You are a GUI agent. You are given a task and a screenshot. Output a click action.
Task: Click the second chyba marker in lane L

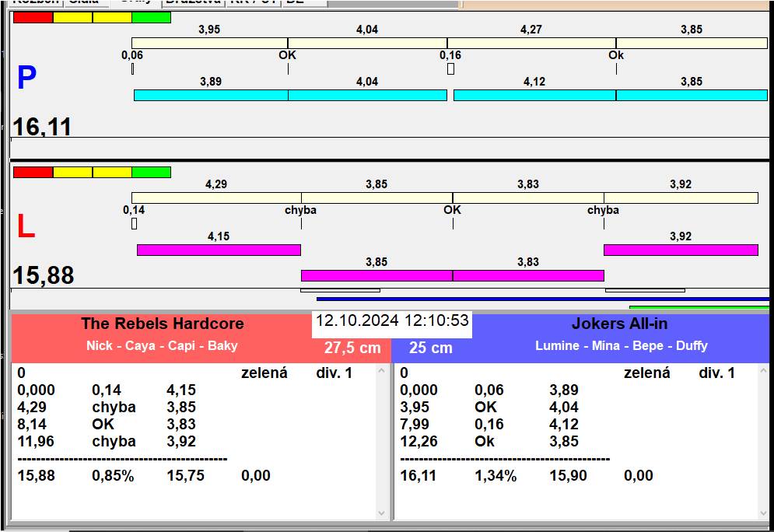pyautogui.click(x=603, y=210)
